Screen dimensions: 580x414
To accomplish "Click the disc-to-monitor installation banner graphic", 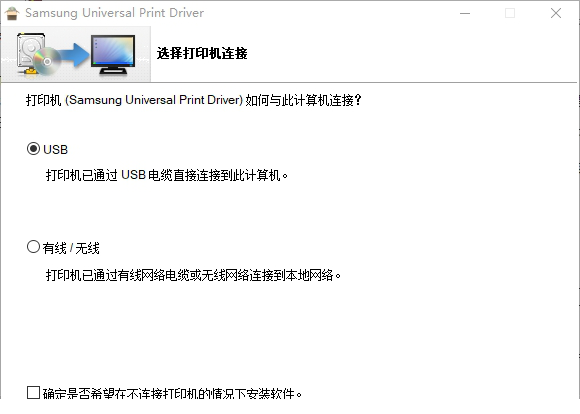I will point(76,54).
